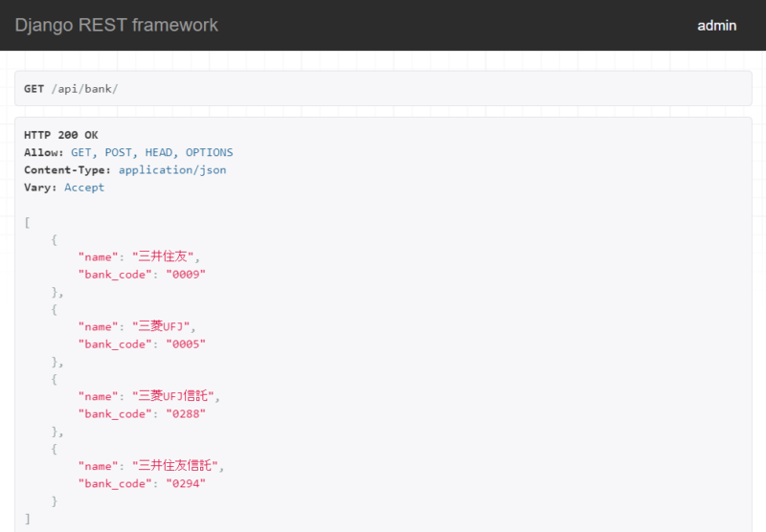Click the OPTIONS method in the Allow header

coord(209,152)
